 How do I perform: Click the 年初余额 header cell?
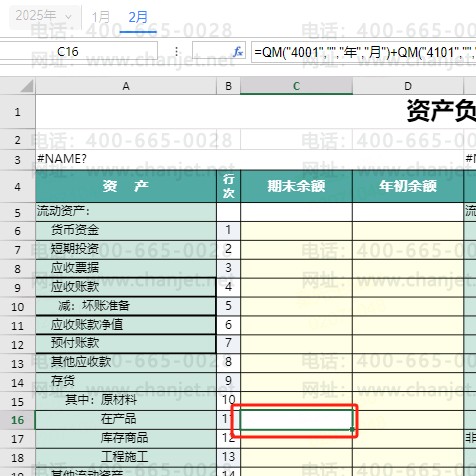click(x=408, y=186)
